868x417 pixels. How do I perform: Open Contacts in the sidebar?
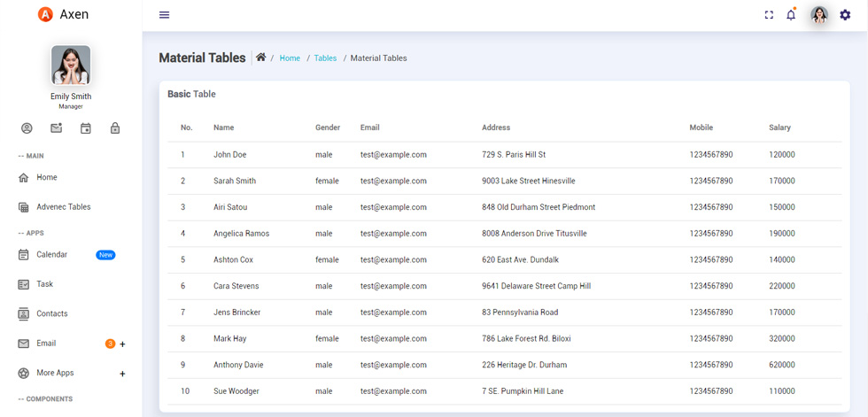click(x=52, y=313)
